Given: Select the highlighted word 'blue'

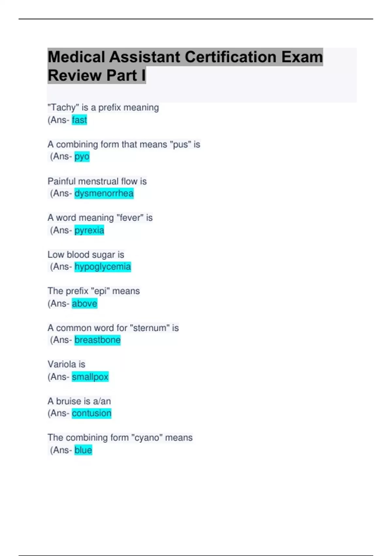Looking at the screenshot, I should point(83,450).
